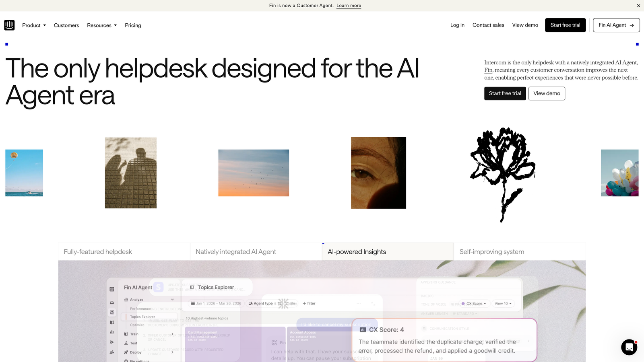Screen dimensions: 644x362
Task: Click the Knowledge book icon in the sidebar
Action: 111,323
